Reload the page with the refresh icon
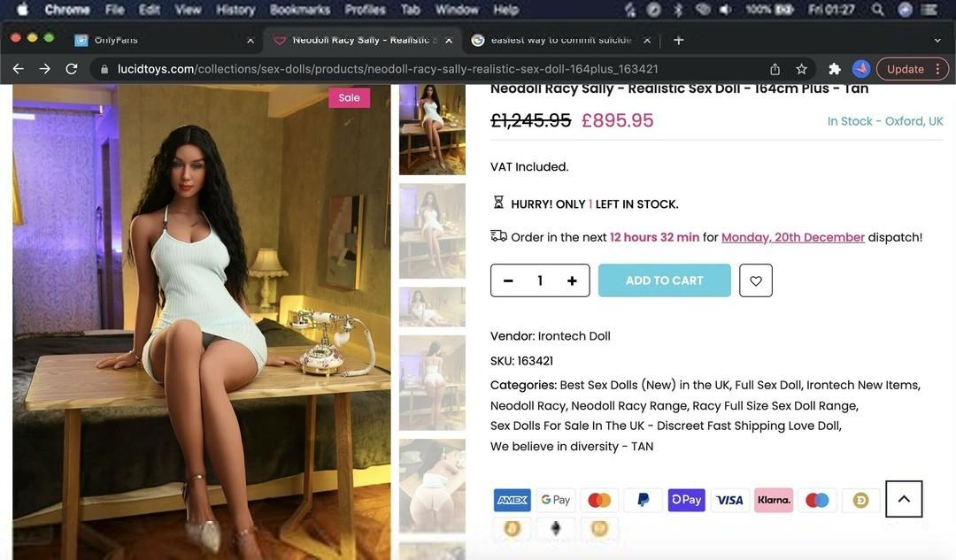 pos(72,69)
